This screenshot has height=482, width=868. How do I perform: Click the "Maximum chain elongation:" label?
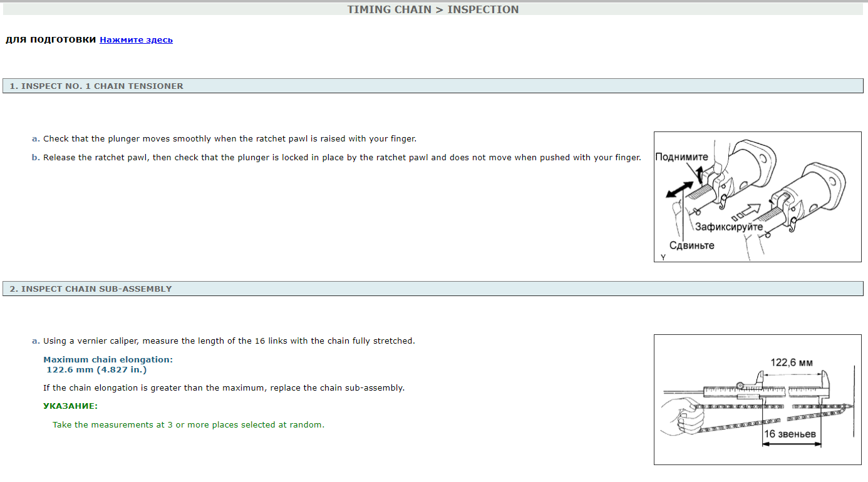pyautogui.click(x=108, y=360)
